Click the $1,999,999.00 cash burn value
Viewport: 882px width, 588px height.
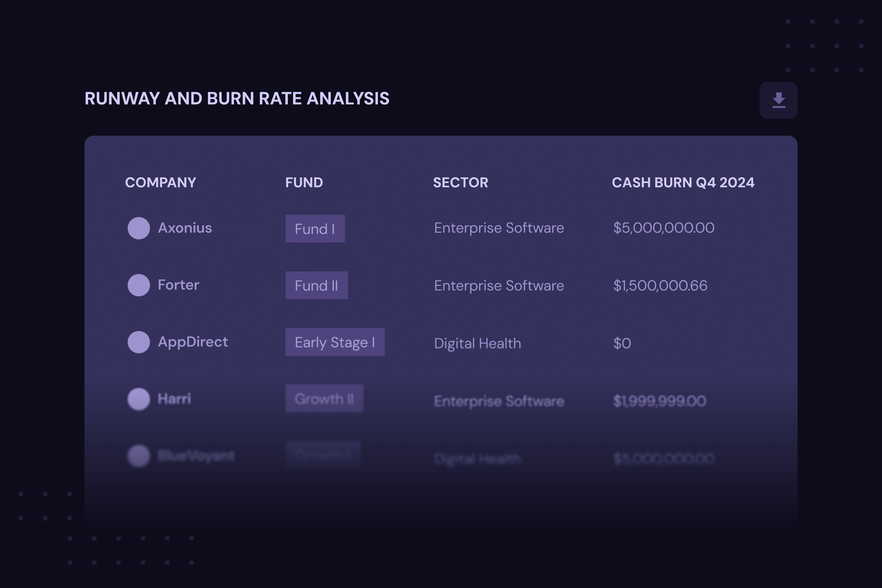[x=660, y=401]
